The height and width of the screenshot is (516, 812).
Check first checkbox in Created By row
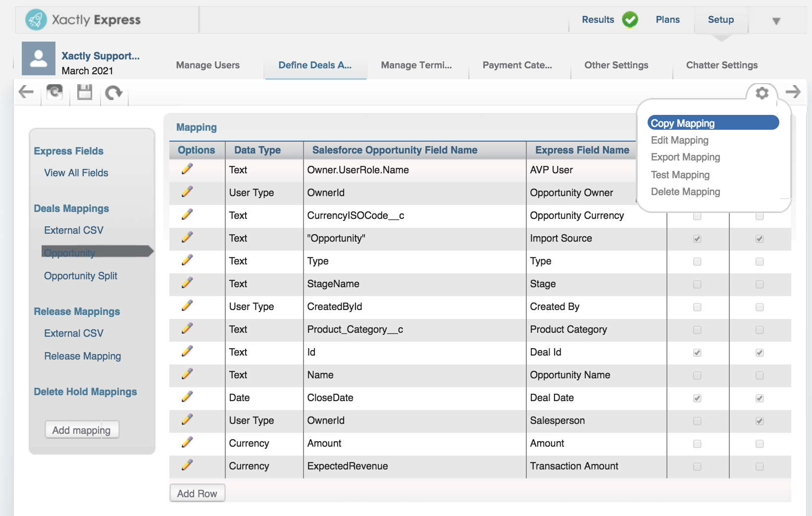coord(697,307)
